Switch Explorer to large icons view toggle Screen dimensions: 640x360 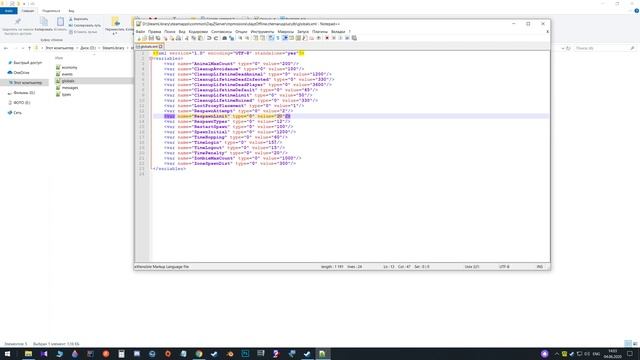click(635, 344)
